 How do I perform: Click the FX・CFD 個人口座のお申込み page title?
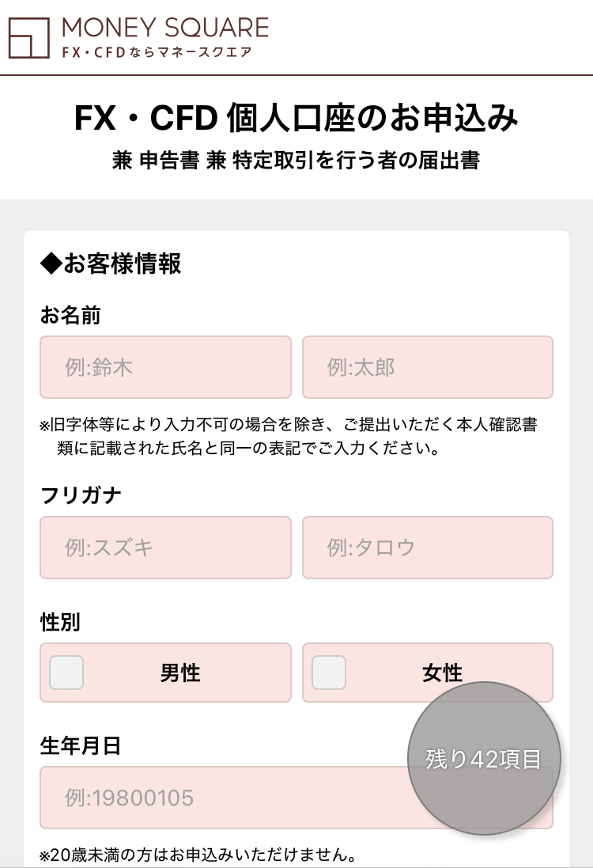(296, 119)
